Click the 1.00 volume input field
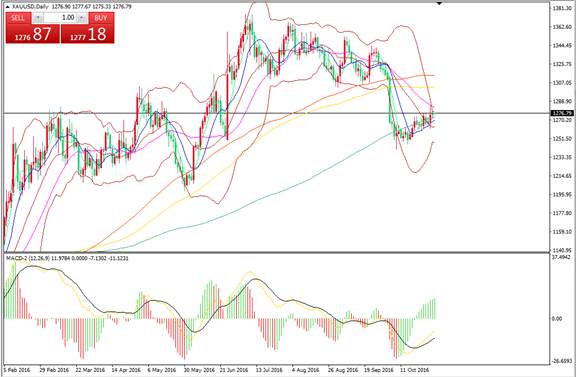The image size is (576, 377). (x=61, y=18)
